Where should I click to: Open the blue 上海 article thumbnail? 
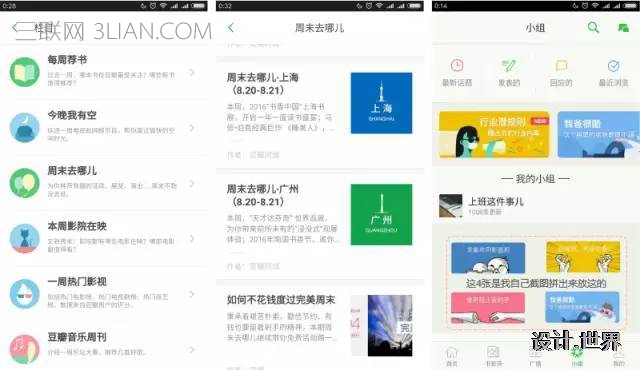pyautogui.click(x=381, y=103)
